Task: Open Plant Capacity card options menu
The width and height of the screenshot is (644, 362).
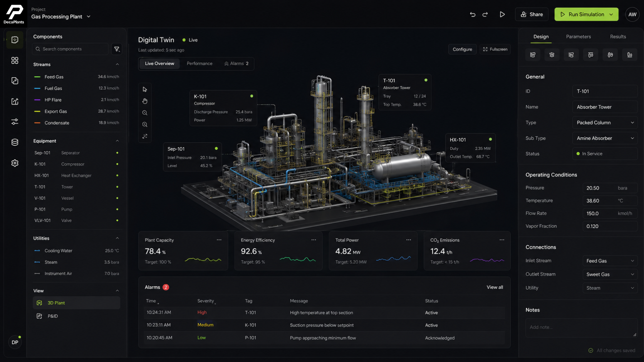Action: pyautogui.click(x=219, y=240)
